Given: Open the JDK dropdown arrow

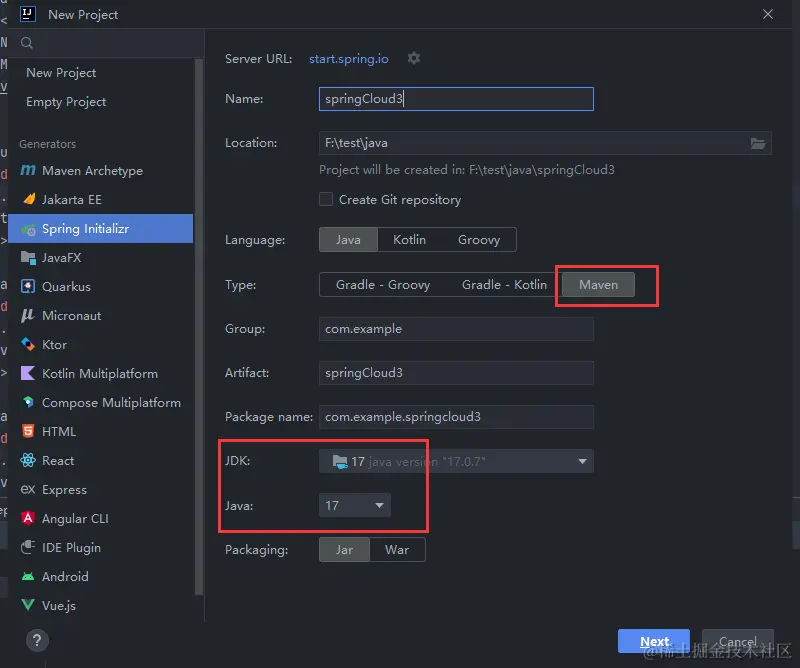Looking at the screenshot, I should coord(582,461).
